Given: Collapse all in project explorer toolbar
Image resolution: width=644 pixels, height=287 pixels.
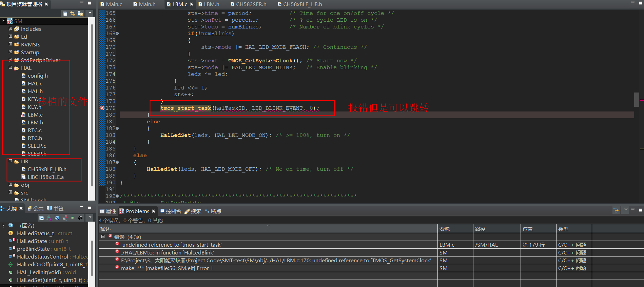Looking at the screenshot, I should tap(65, 14).
